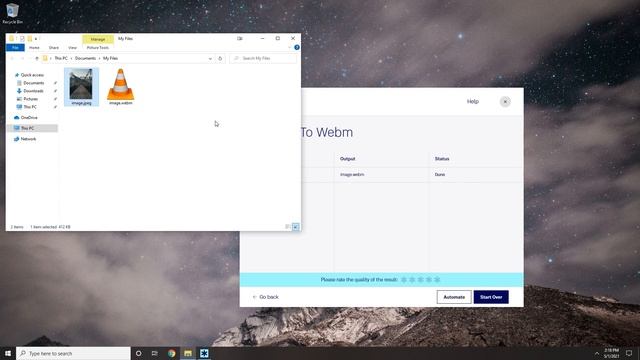Switch to large icons view in status bar
Screen dimensions: 640x360
point(296,227)
